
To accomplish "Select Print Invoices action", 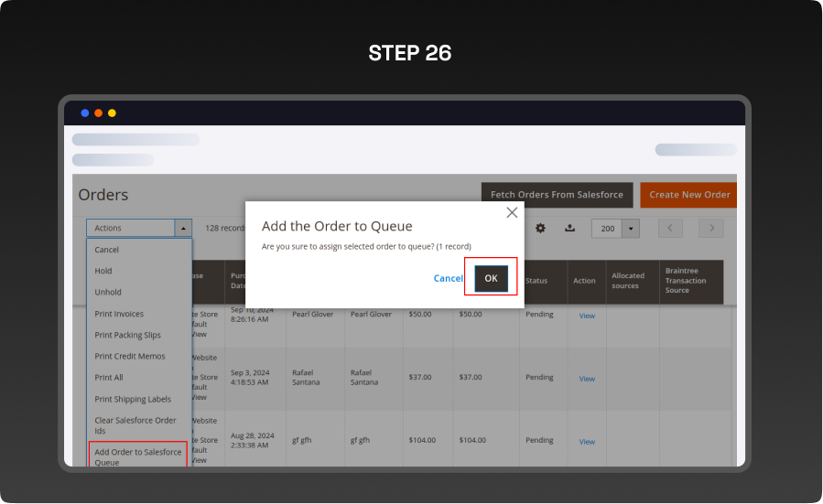I will [x=119, y=314].
